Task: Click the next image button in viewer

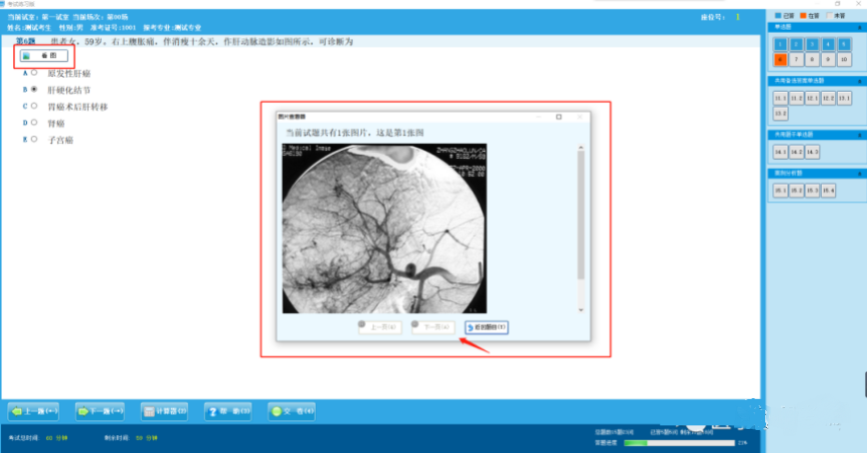Action: pos(433,326)
